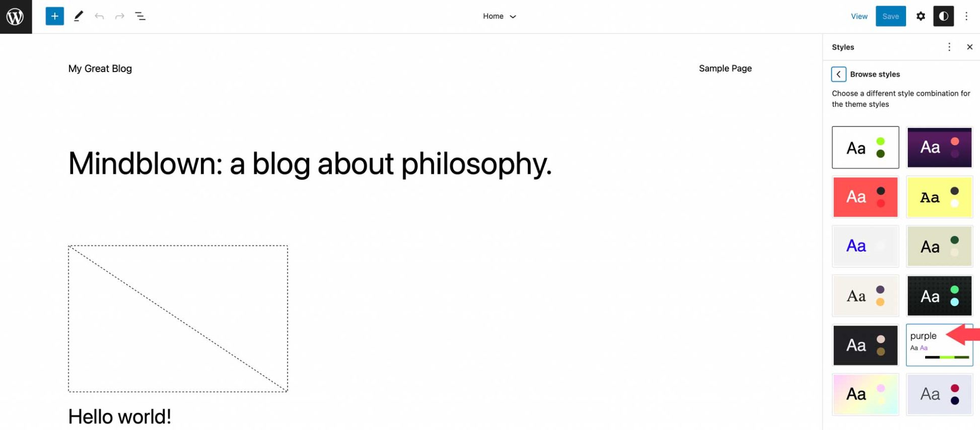Click the View link in the top bar
Screen dimensions: 980x430
tap(859, 16)
